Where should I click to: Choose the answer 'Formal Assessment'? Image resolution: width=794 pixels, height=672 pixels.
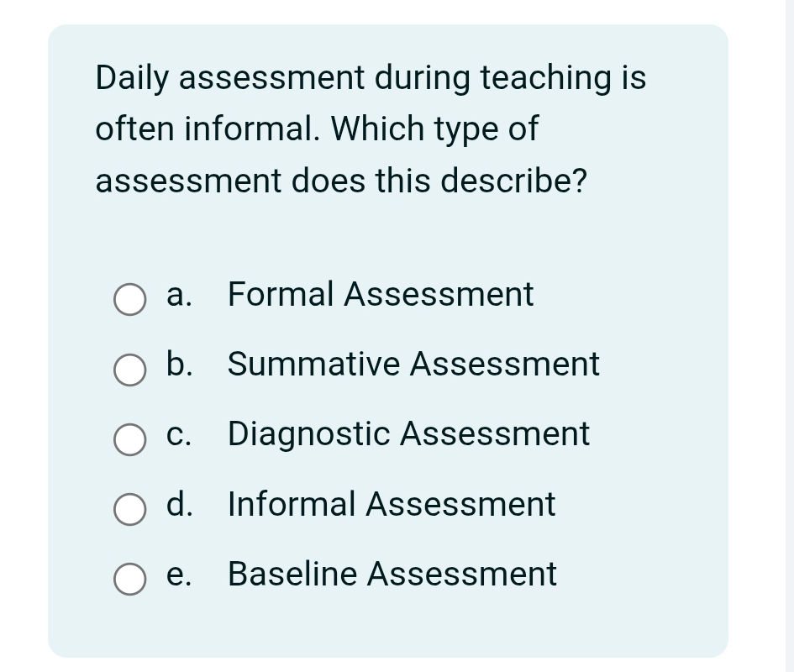click(380, 295)
